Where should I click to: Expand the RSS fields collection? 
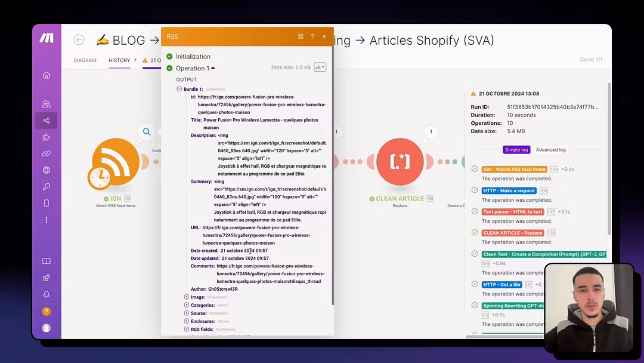pos(187,329)
